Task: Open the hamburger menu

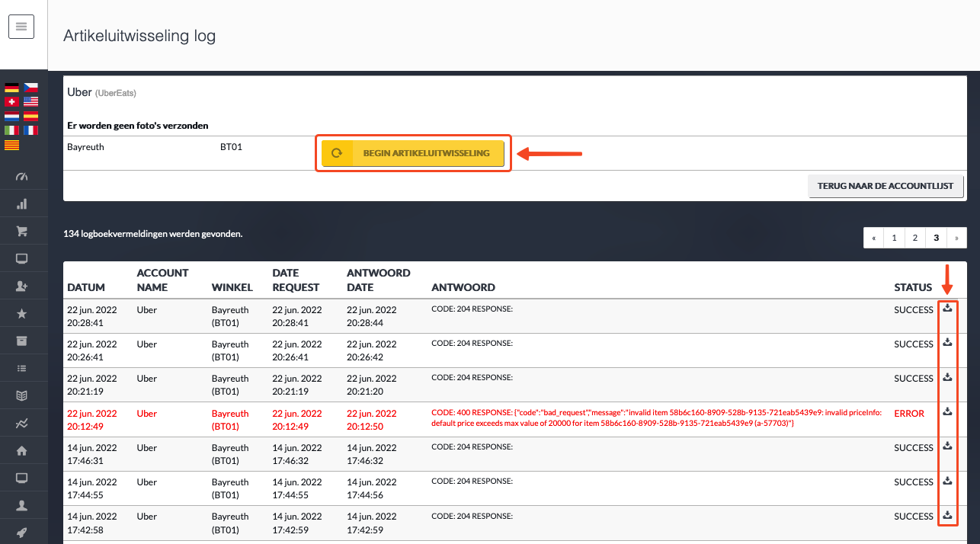Action: pyautogui.click(x=21, y=27)
